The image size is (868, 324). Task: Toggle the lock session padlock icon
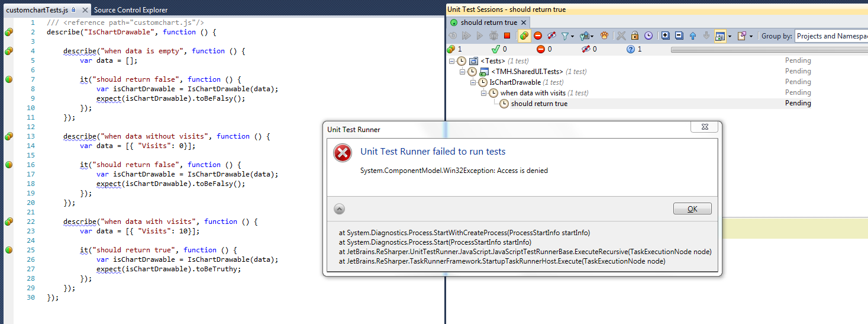point(634,36)
